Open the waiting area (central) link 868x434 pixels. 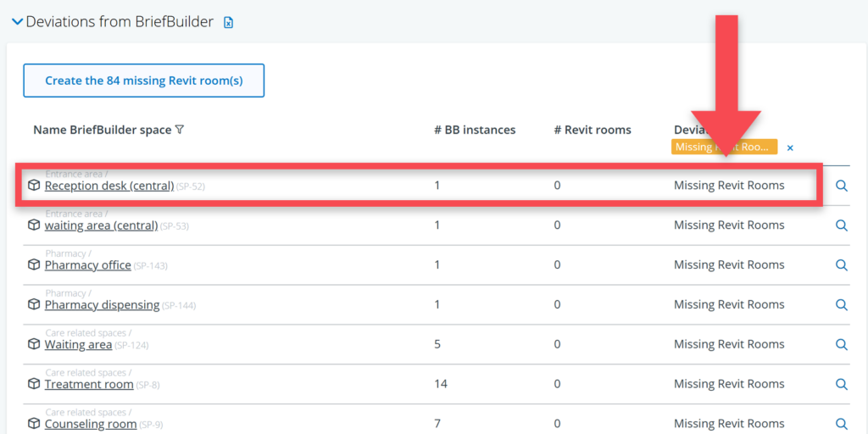(101, 225)
